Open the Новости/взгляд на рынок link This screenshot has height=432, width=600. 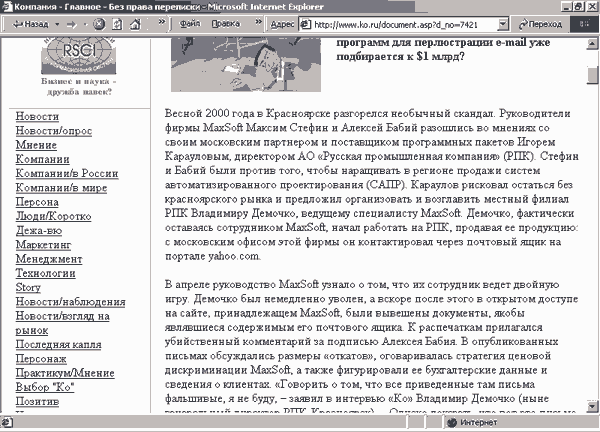tap(62, 323)
